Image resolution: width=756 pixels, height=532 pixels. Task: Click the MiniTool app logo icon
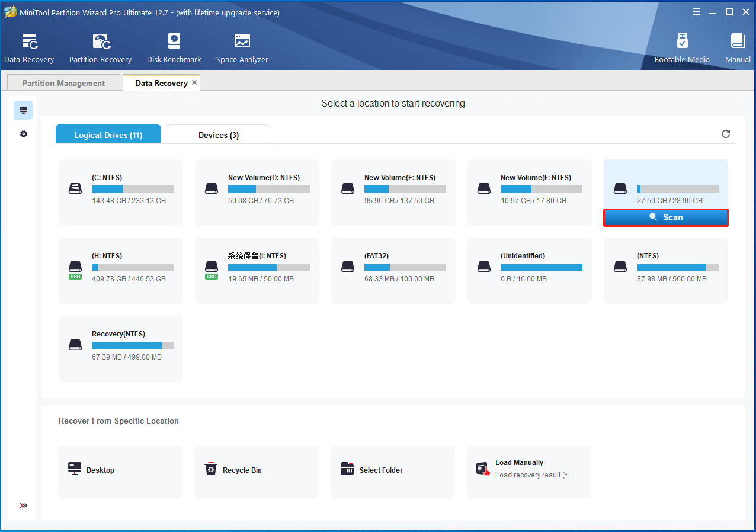[10, 12]
